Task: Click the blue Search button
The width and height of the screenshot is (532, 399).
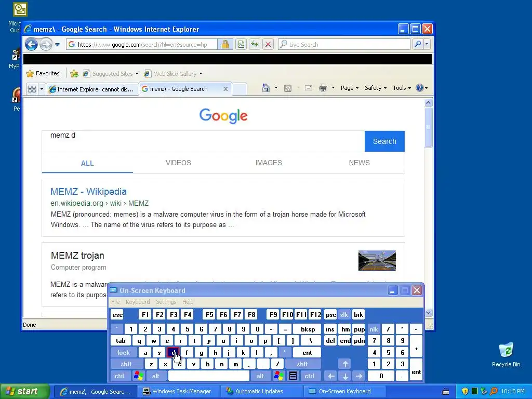Action: pyautogui.click(x=384, y=141)
